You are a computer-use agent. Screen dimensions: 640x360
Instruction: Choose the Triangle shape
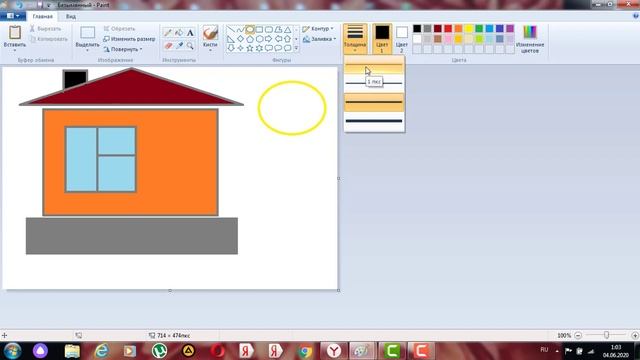[x=287, y=29]
